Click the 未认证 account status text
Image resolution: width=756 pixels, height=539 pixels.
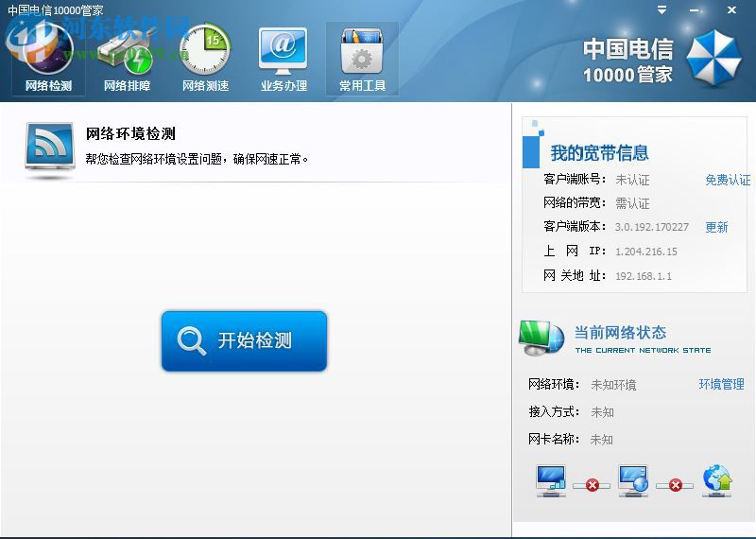(632, 180)
